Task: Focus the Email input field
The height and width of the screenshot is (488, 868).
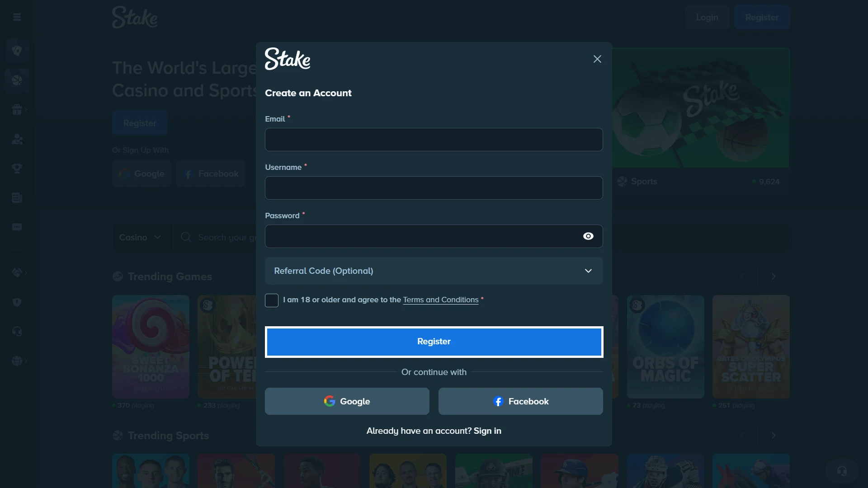Action: (434, 140)
